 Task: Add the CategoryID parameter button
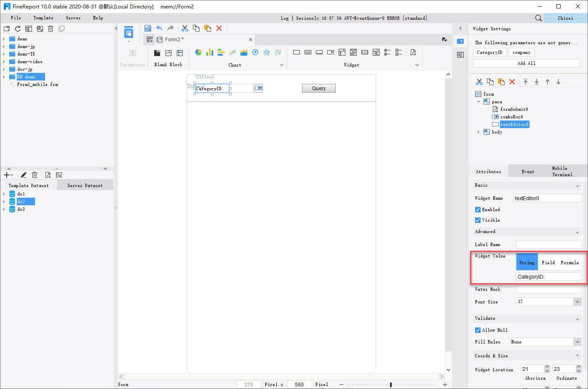[x=489, y=52]
